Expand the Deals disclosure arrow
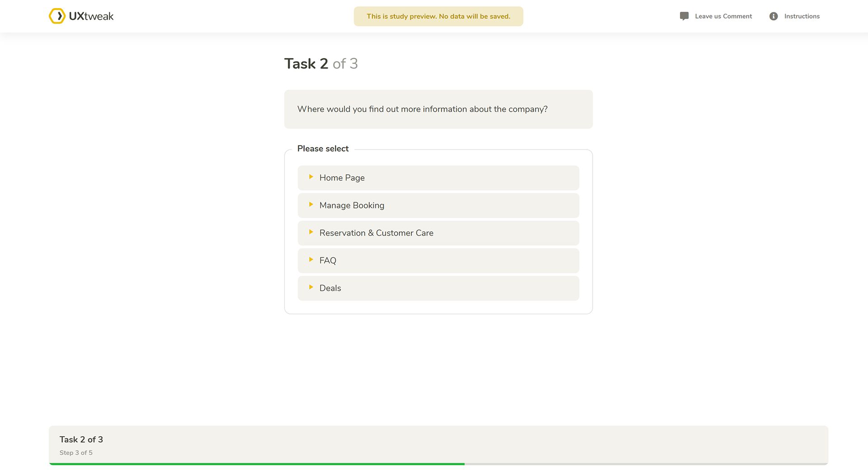Image resolution: width=868 pixels, height=476 pixels. (x=311, y=287)
